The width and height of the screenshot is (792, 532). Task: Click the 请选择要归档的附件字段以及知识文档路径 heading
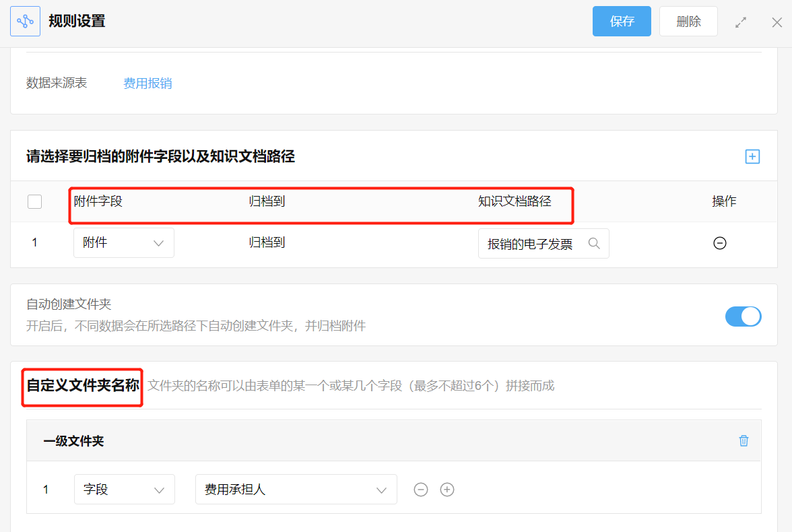160,157
